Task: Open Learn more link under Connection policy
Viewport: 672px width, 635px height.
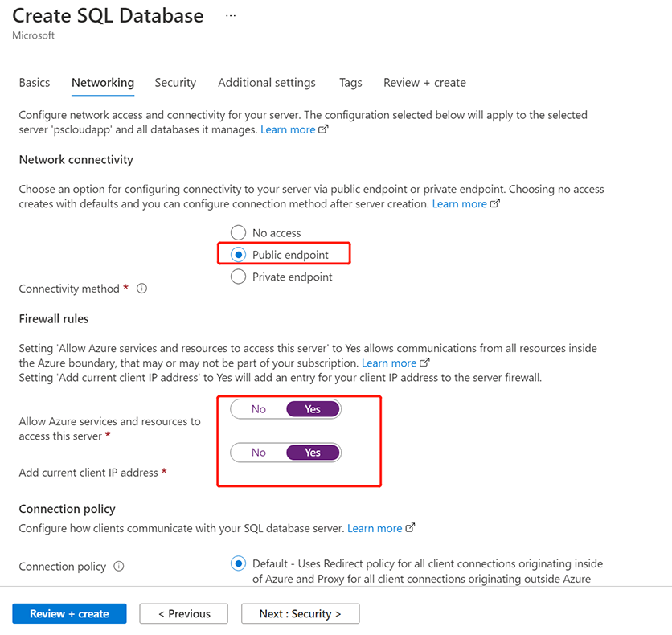Action: pyautogui.click(x=375, y=529)
